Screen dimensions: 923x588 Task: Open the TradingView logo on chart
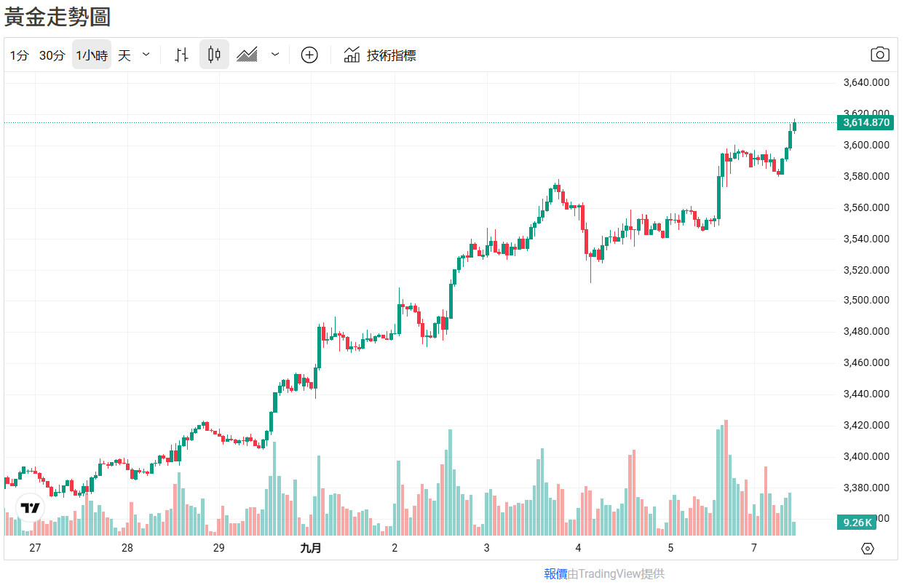30,507
